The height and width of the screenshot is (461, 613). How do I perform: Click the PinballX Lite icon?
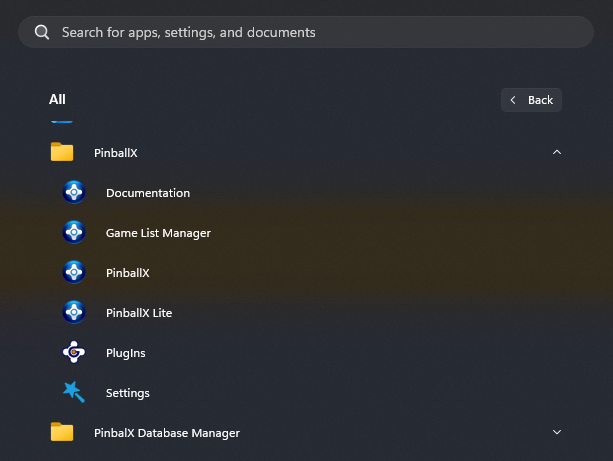point(74,312)
